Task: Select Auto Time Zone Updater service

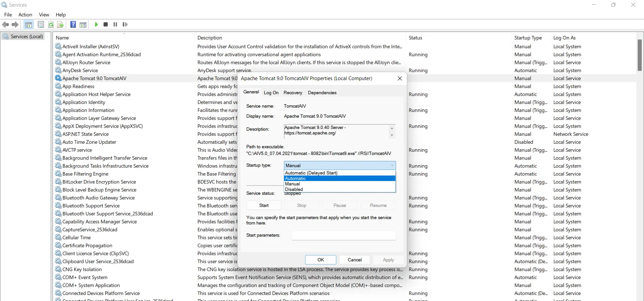Action: (x=345, y=142)
